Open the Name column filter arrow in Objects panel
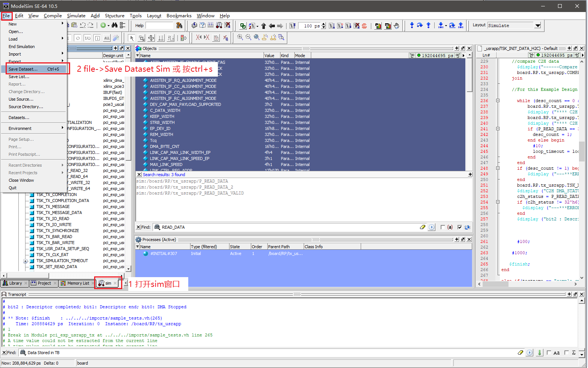The height and width of the screenshot is (368, 588). coord(137,56)
